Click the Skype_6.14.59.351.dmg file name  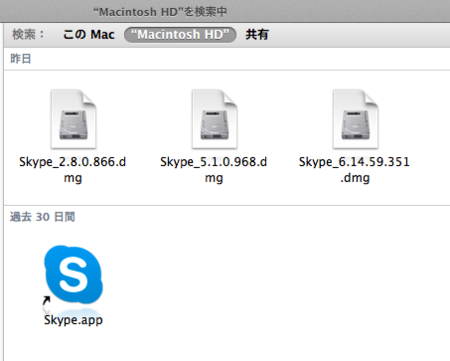[354, 170]
